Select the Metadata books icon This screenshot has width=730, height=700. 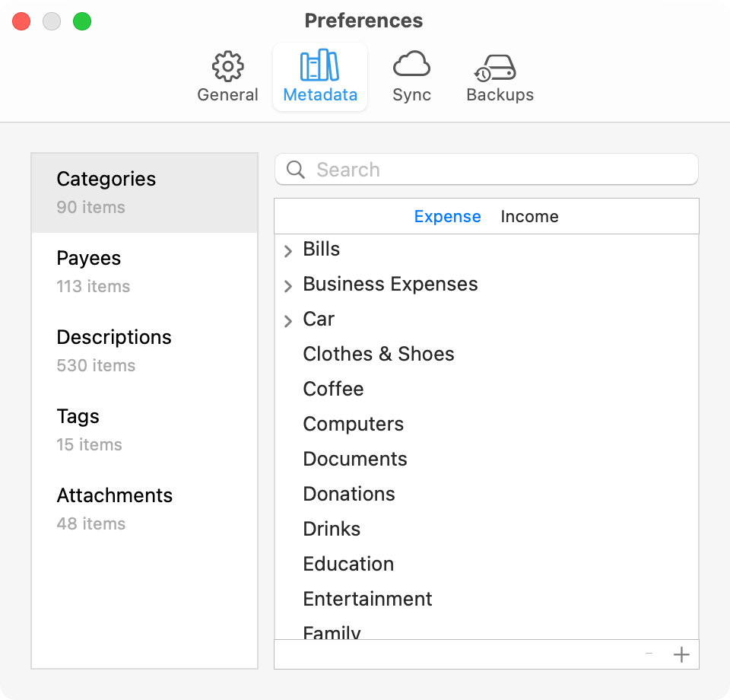(320, 65)
